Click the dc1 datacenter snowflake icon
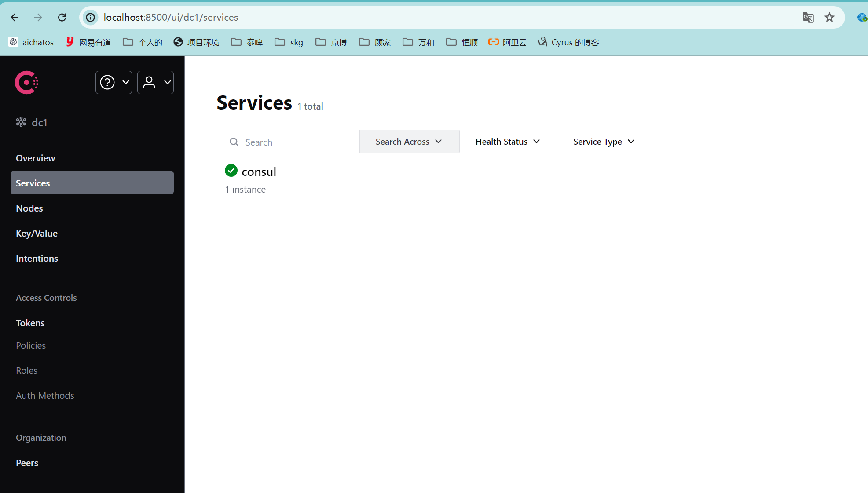 click(22, 122)
